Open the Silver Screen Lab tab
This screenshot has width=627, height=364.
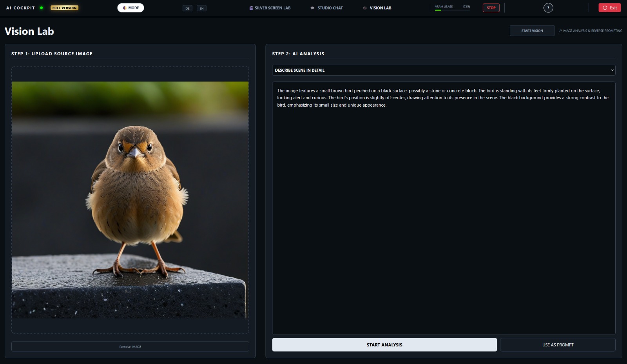[x=270, y=8]
